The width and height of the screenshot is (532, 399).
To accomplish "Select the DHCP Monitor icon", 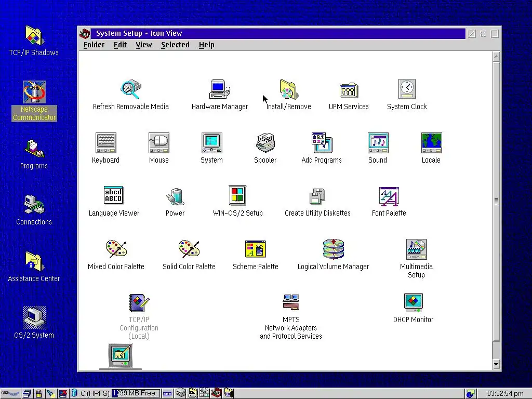I will [413, 302].
